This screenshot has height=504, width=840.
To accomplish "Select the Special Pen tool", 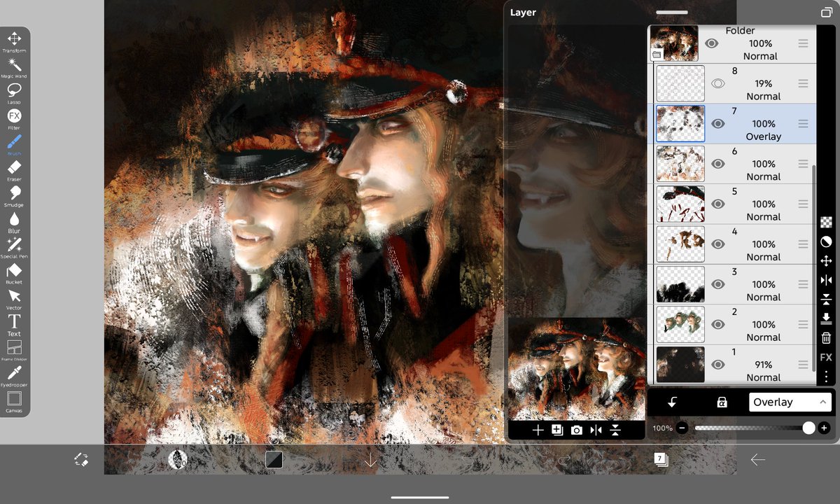I will coord(14,247).
